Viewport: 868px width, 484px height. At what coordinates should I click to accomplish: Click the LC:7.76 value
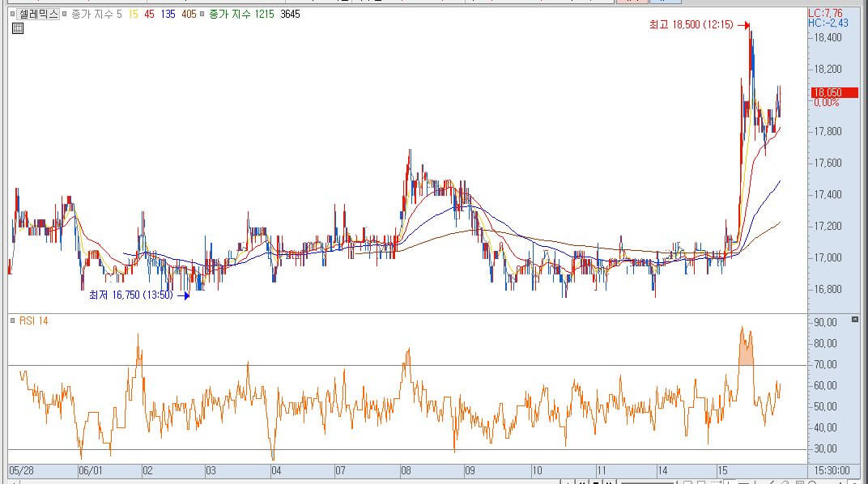[825, 13]
